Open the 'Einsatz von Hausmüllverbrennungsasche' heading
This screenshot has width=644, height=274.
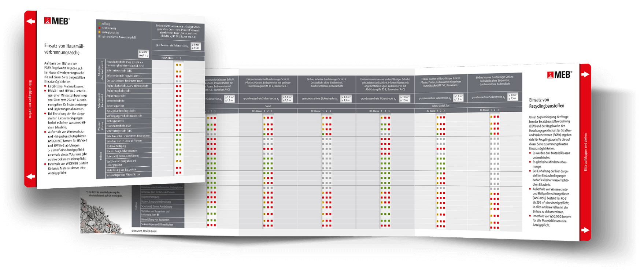pos(64,49)
